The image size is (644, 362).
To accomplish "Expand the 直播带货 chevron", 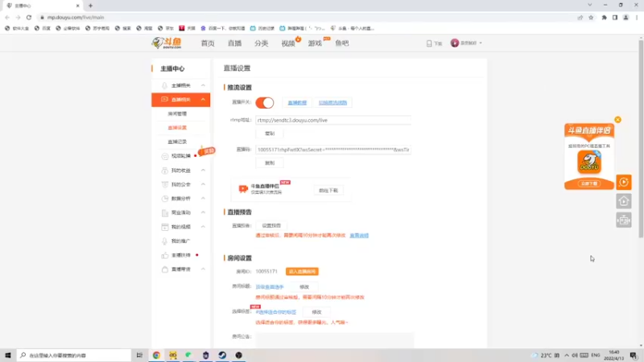I will coord(203,269).
